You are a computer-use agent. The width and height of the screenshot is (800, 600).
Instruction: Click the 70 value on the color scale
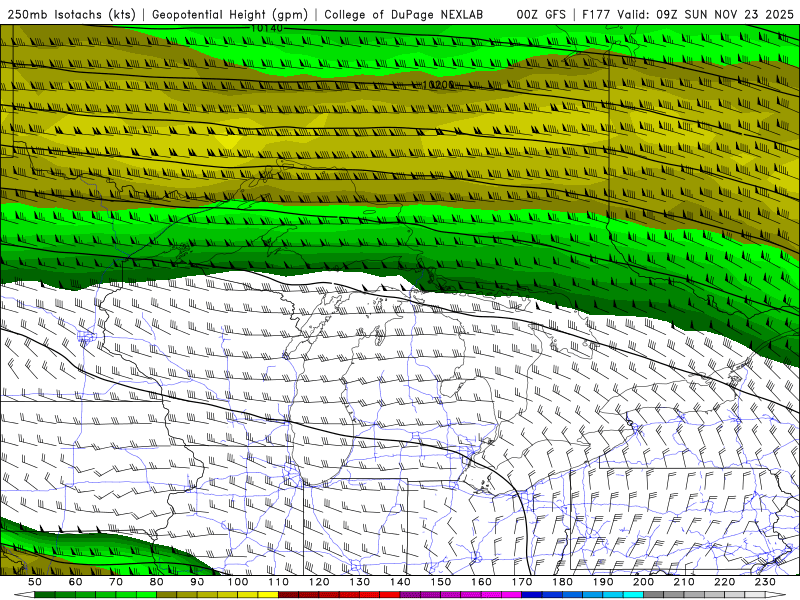[116, 582]
